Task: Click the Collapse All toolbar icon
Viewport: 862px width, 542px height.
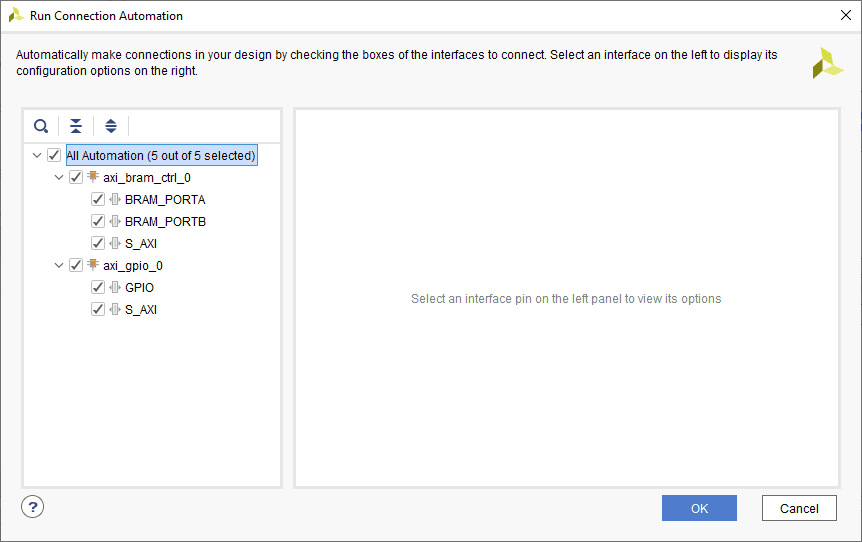Action: (x=76, y=126)
